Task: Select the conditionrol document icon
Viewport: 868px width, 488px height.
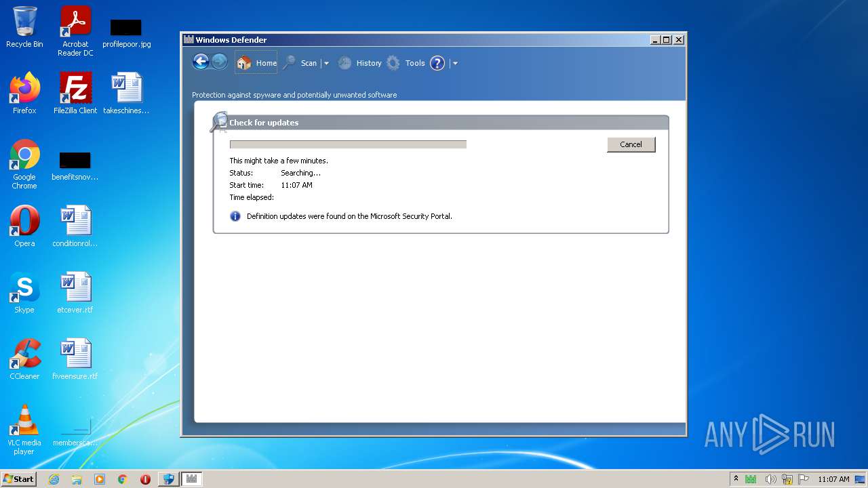Action: [75, 226]
